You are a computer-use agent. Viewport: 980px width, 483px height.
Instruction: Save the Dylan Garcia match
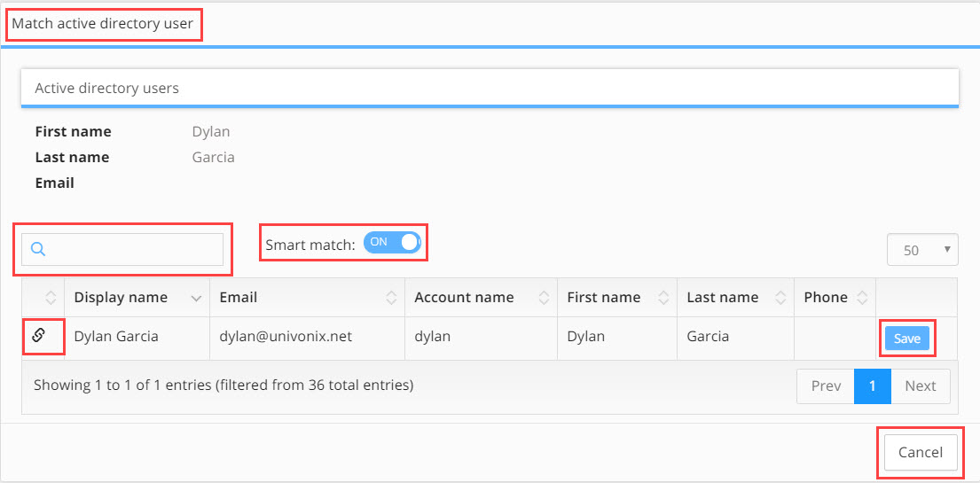(x=907, y=339)
